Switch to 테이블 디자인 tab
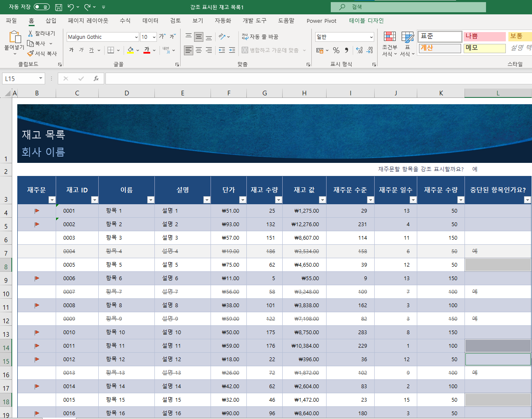Viewport: 532px width, 419px height. 366,21
